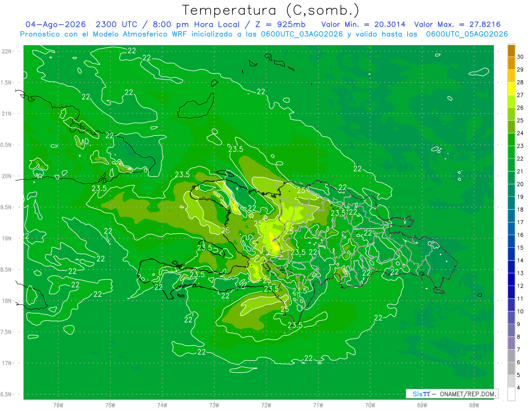Screen dimensions: 532x411
Task: Click the '28' color scale label
Action: point(520,82)
